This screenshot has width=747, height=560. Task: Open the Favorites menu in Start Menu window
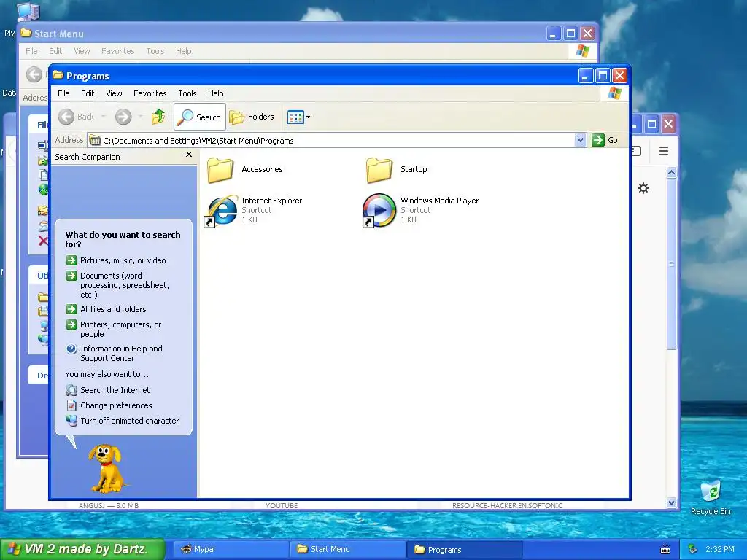click(117, 51)
